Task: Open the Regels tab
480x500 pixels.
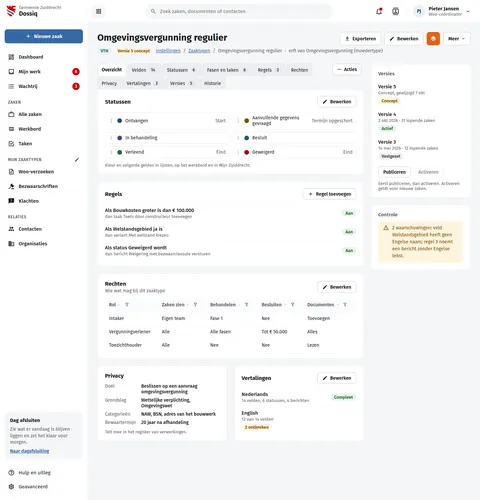Action: (x=268, y=70)
